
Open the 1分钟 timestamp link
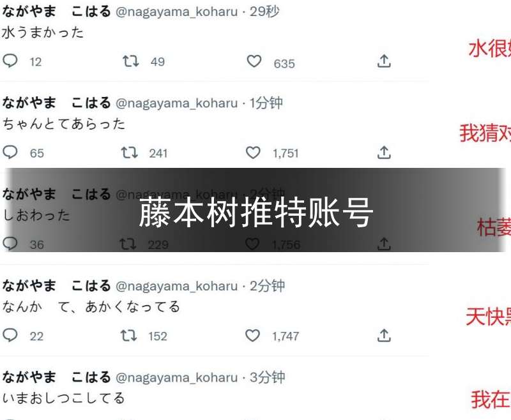(x=266, y=103)
